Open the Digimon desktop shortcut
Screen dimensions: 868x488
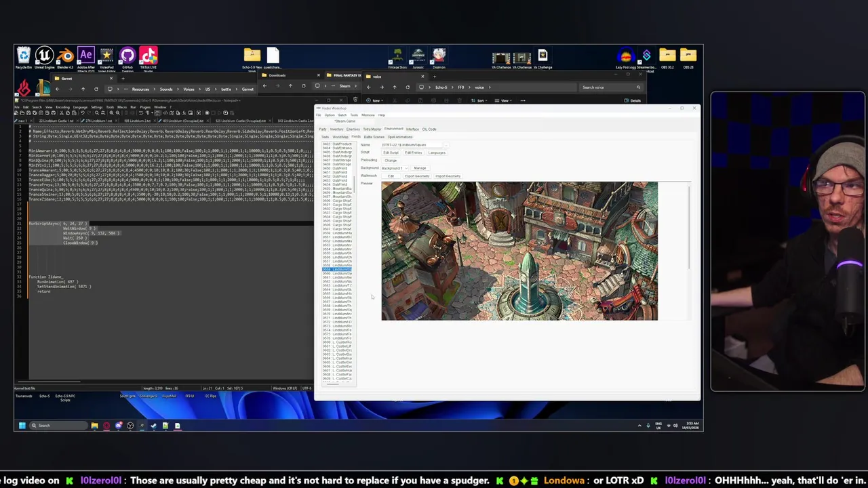point(439,58)
